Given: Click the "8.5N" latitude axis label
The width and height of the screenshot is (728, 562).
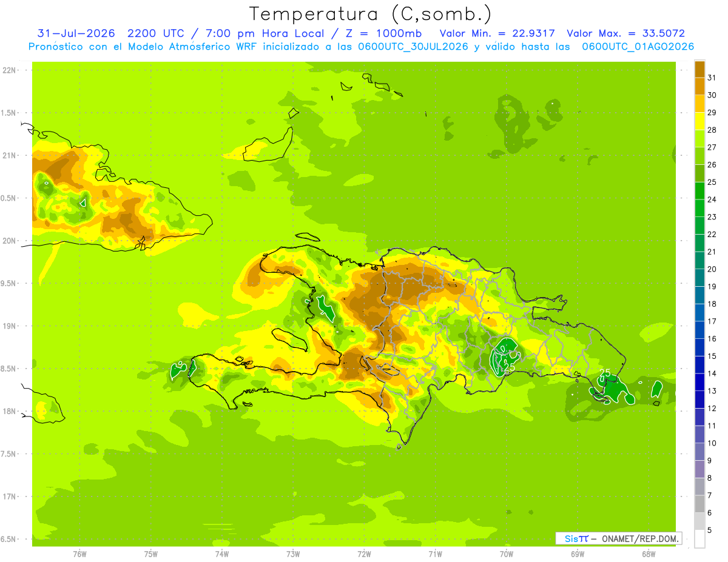Looking at the screenshot, I should tap(8, 369).
